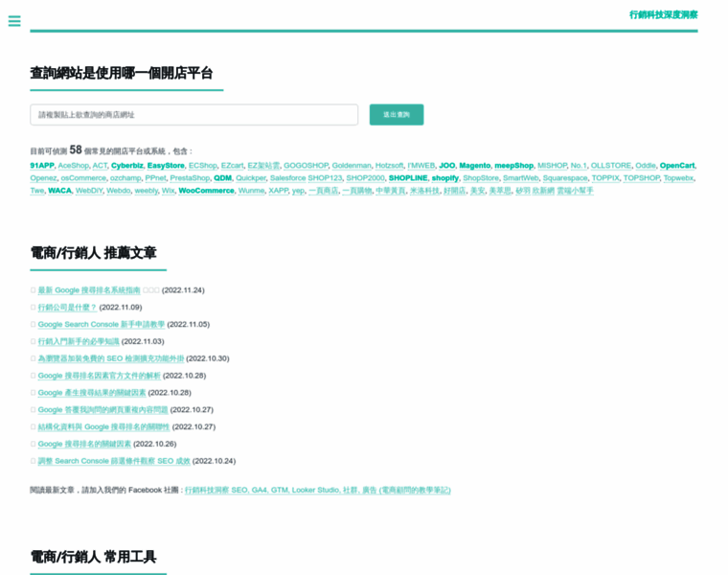
Task: Open the Wunme platform link
Action: [251, 191]
